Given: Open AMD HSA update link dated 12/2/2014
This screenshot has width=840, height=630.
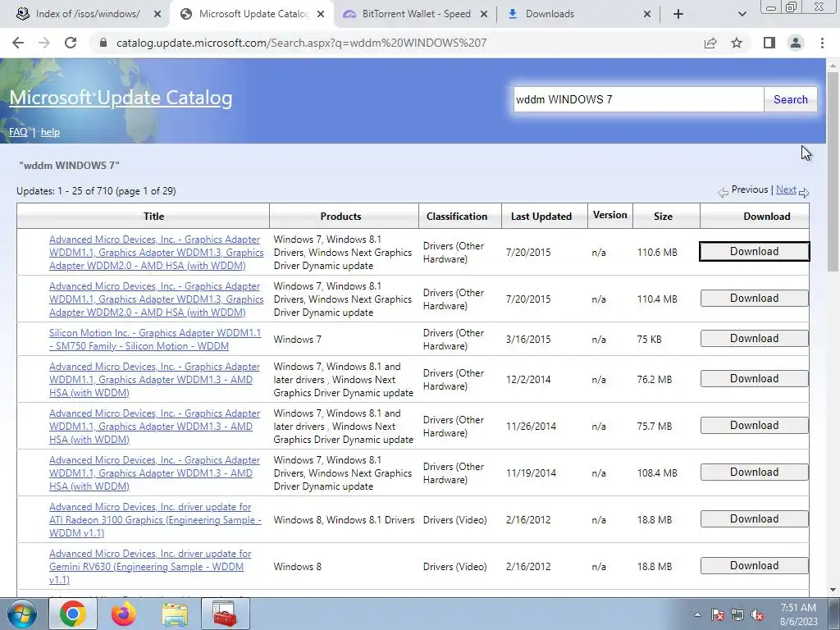Looking at the screenshot, I should 154,379.
